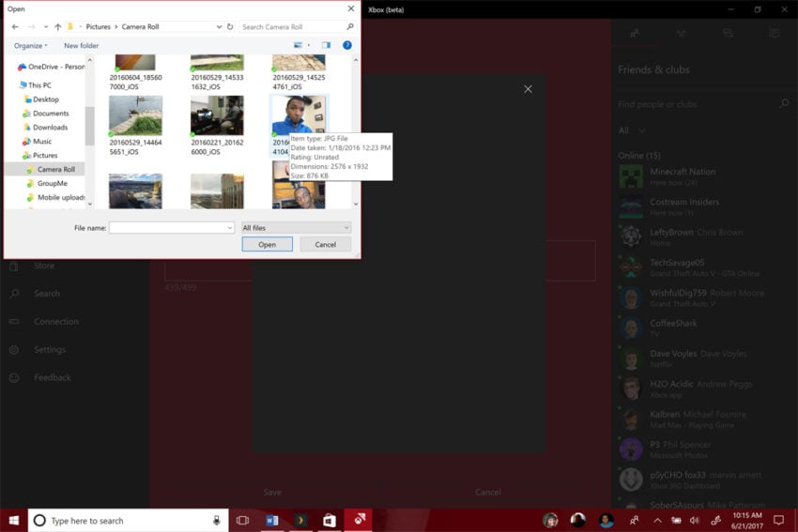Click Save in the Xbox window
The width and height of the screenshot is (798, 532).
tap(272, 492)
